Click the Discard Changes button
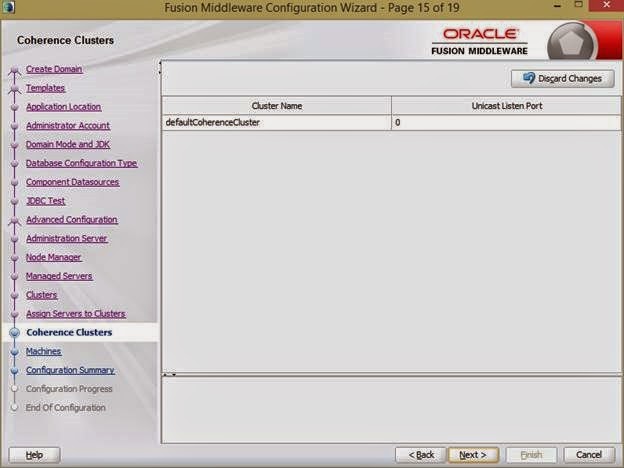624x468 pixels. click(x=562, y=78)
